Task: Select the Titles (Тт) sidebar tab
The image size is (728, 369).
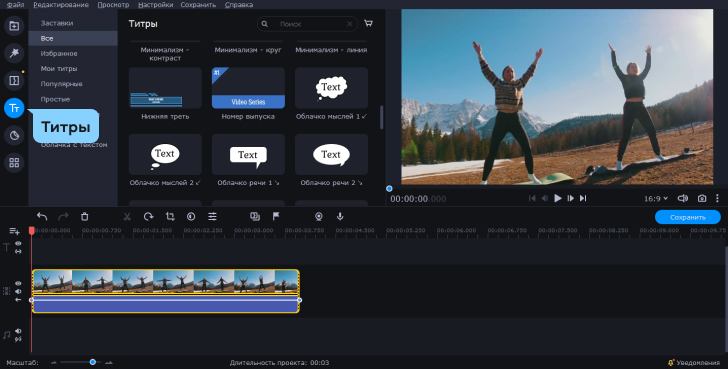Action: click(14, 108)
